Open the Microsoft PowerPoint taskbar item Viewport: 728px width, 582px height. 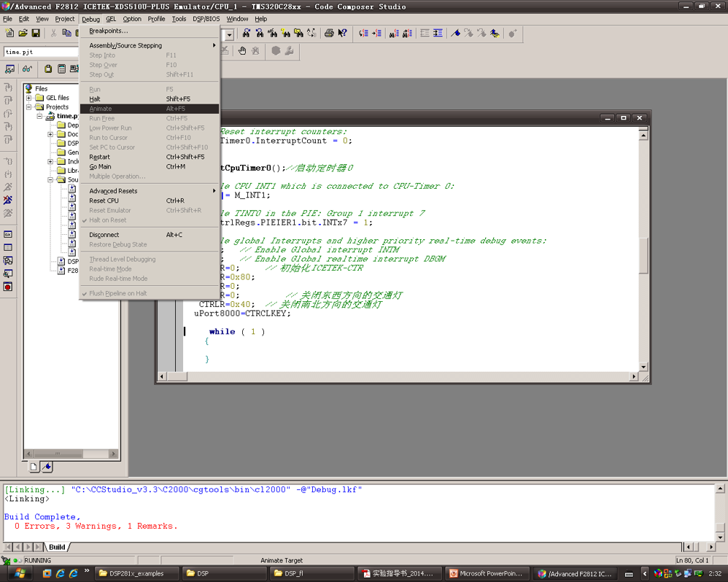(x=487, y=574)
